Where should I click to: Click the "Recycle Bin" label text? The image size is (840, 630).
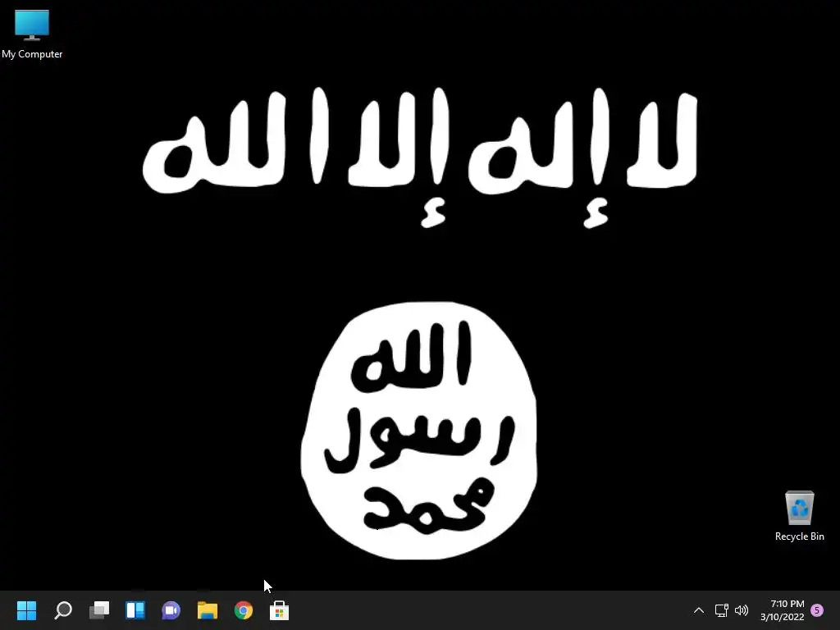799,536
